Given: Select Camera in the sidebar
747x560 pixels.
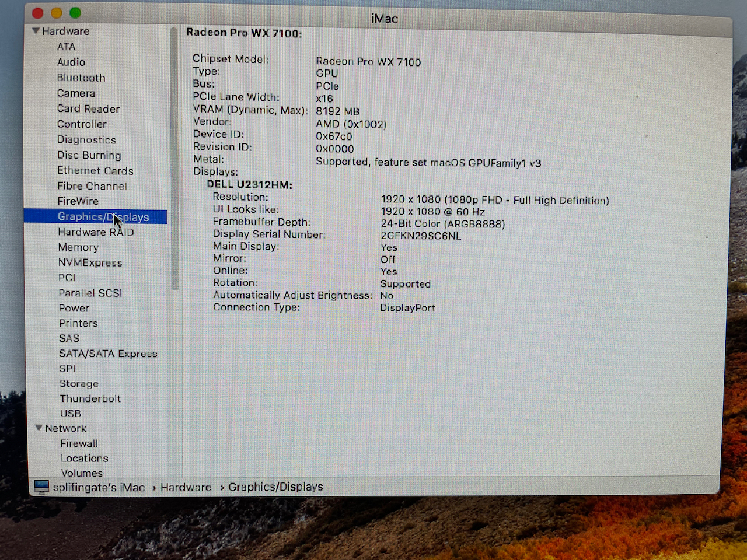Looking at the screenshot, I should [x=76, y=93].
